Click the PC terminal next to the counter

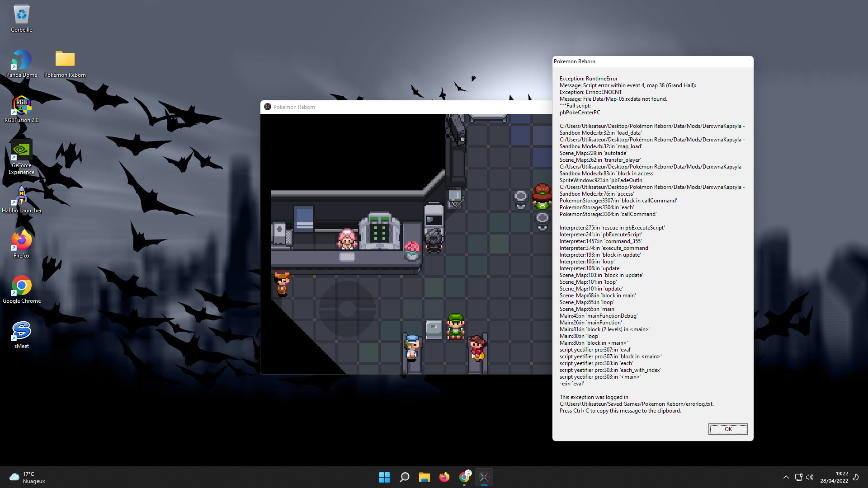434,216
